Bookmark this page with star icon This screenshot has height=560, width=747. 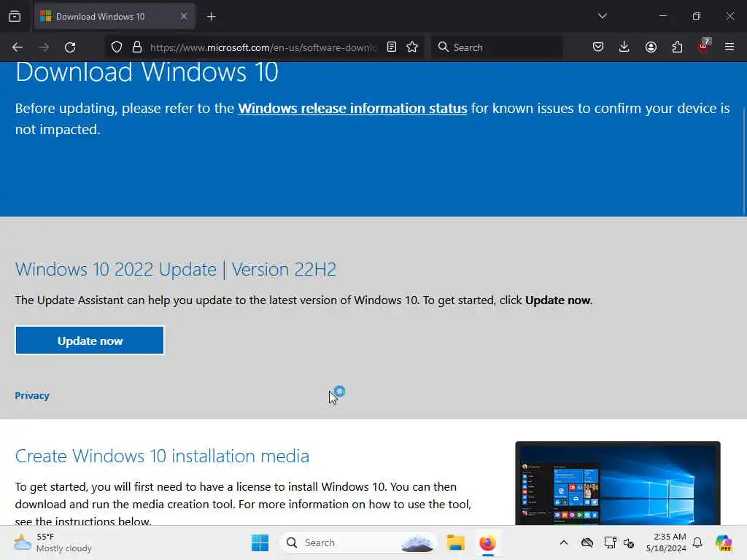pos(413,47)
